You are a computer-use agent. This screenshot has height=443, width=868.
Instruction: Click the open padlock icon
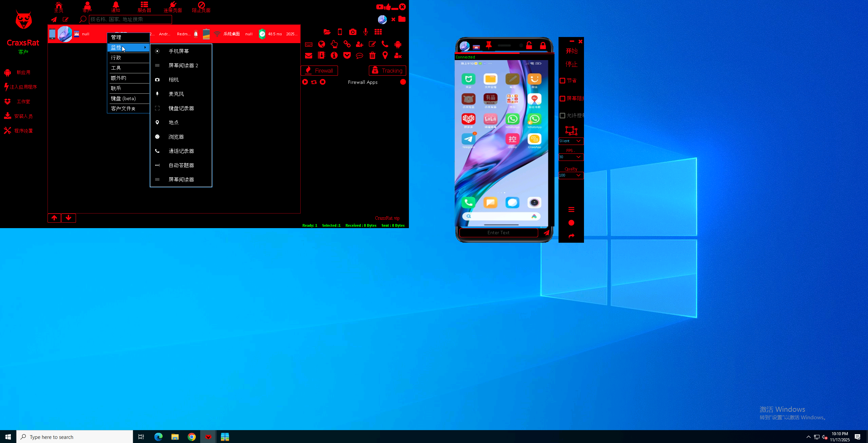pyautogui.click(x=529, y=45)
